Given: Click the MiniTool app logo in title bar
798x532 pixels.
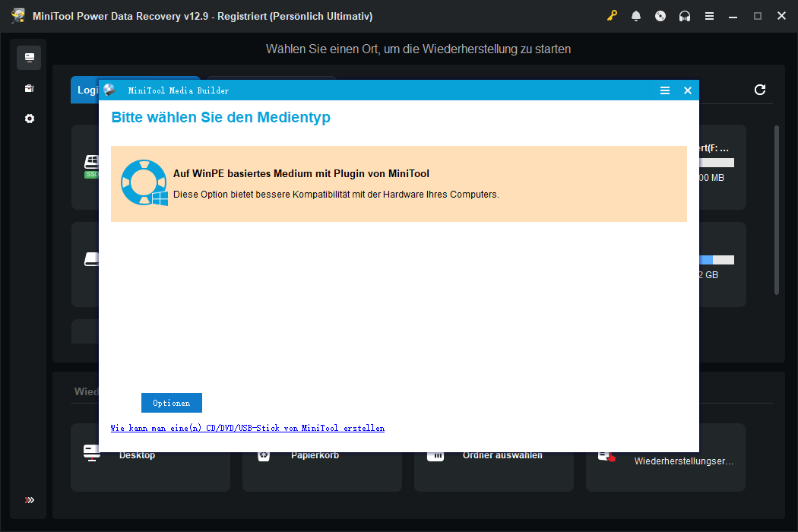Looking at the screenshot, I should 18,16.
